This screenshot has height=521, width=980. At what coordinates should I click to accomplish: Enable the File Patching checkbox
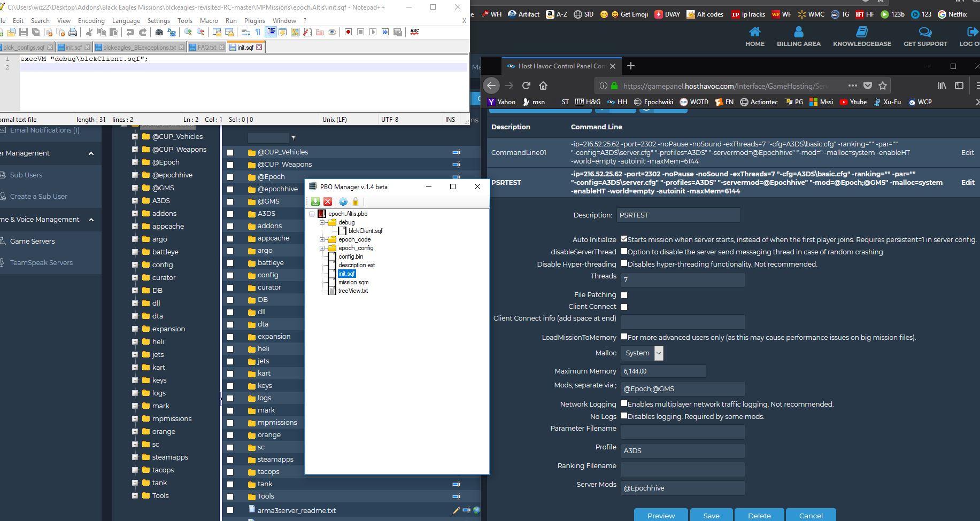624,295
